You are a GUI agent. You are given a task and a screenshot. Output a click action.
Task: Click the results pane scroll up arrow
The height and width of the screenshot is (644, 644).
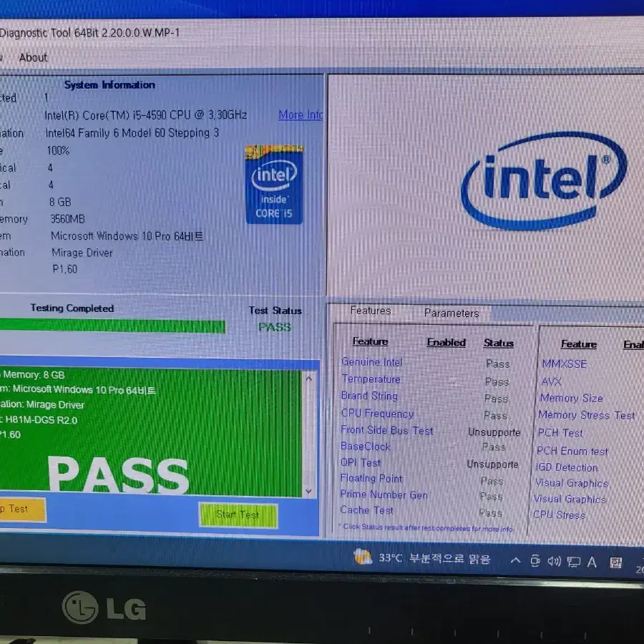[x=309, y=379]
